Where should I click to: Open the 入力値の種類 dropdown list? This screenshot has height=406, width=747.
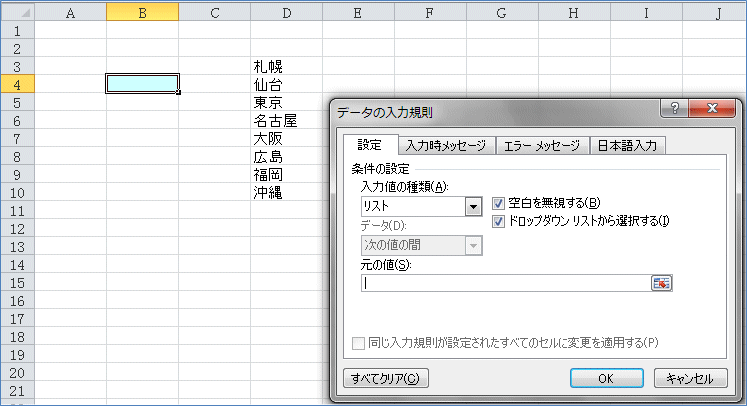pyautogui.click(x=474, y=206)
